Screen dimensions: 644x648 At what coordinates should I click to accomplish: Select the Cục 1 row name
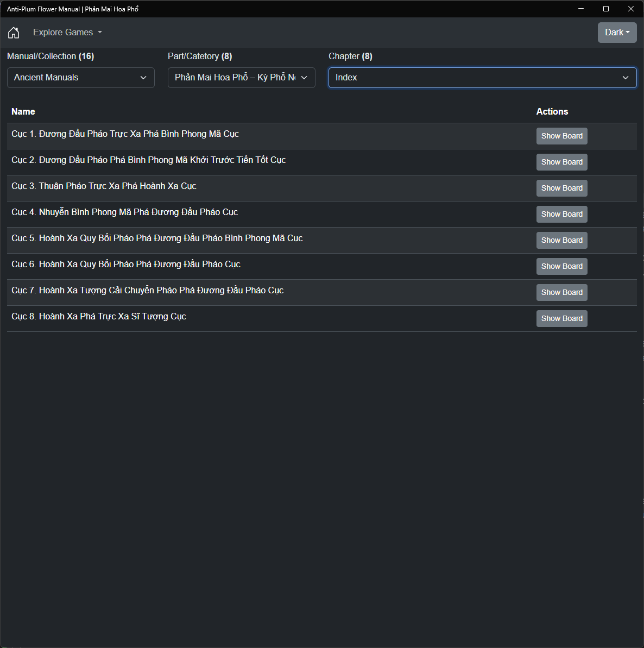tap(125, 134)
